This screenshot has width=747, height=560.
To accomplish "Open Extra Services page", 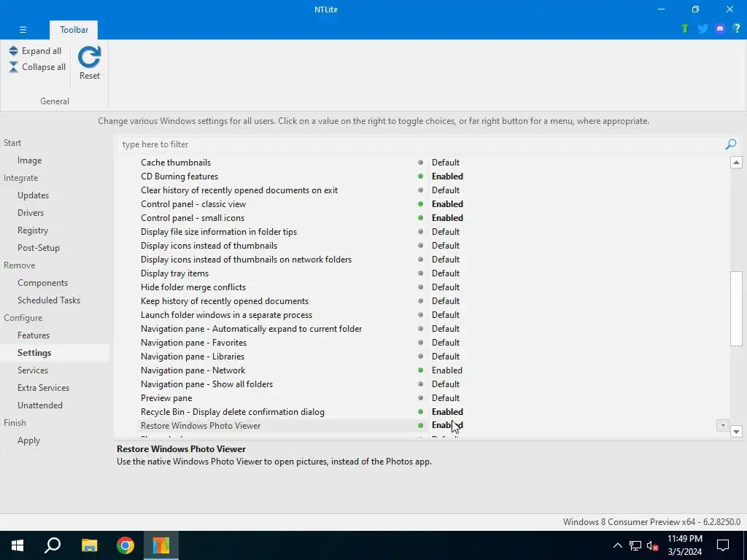I will coord(43,388).
